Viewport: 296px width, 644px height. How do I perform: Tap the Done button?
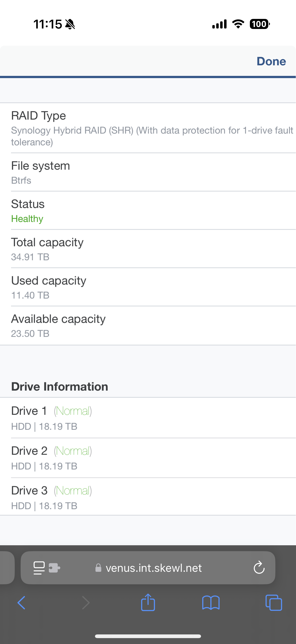[271, 61]
